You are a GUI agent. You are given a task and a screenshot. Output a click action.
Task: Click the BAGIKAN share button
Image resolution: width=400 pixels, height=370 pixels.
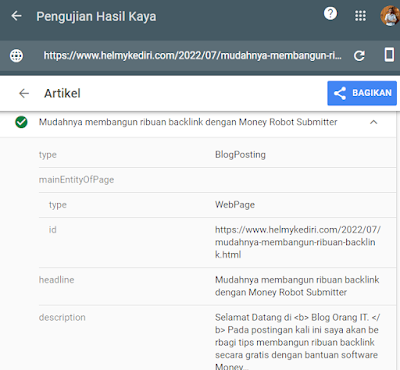(x=362, y=93)
